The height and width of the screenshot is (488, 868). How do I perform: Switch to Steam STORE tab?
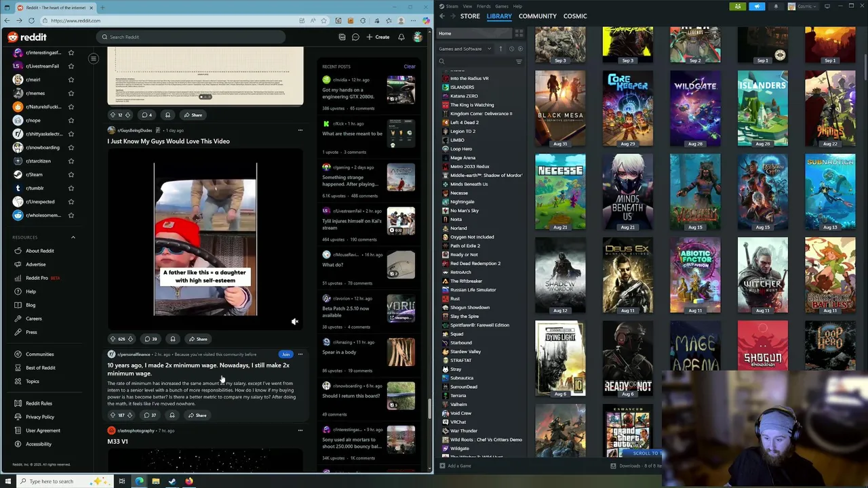pos(470,16)
